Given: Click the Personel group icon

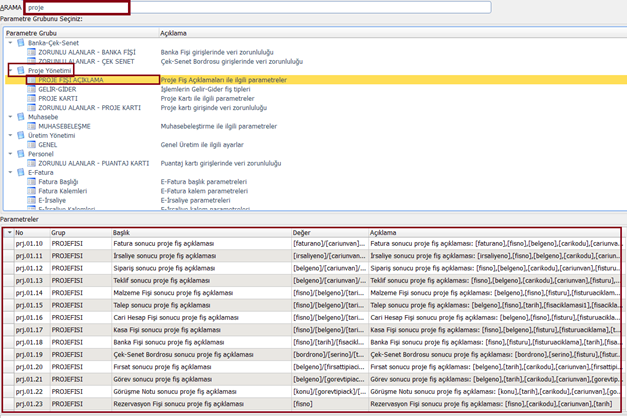Looking at the screenshot, I should click(21, 153).
